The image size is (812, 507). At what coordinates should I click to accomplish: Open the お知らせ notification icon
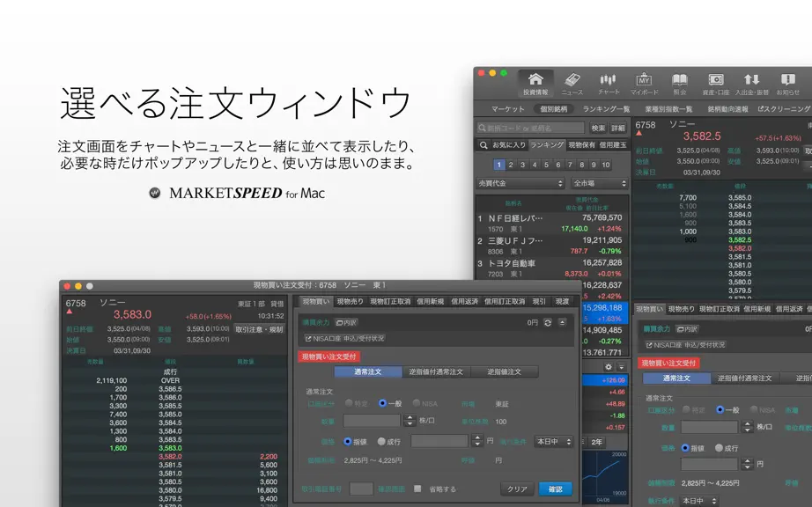(787, 84)
